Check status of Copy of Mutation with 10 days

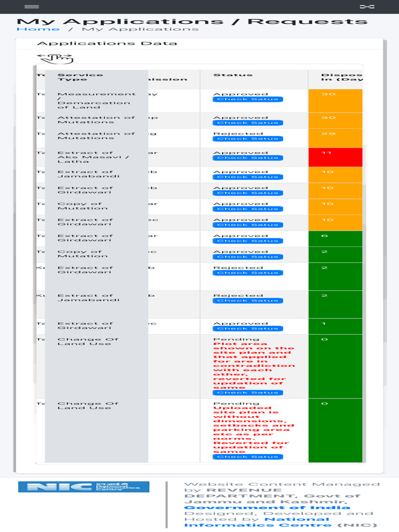(248, 209)
